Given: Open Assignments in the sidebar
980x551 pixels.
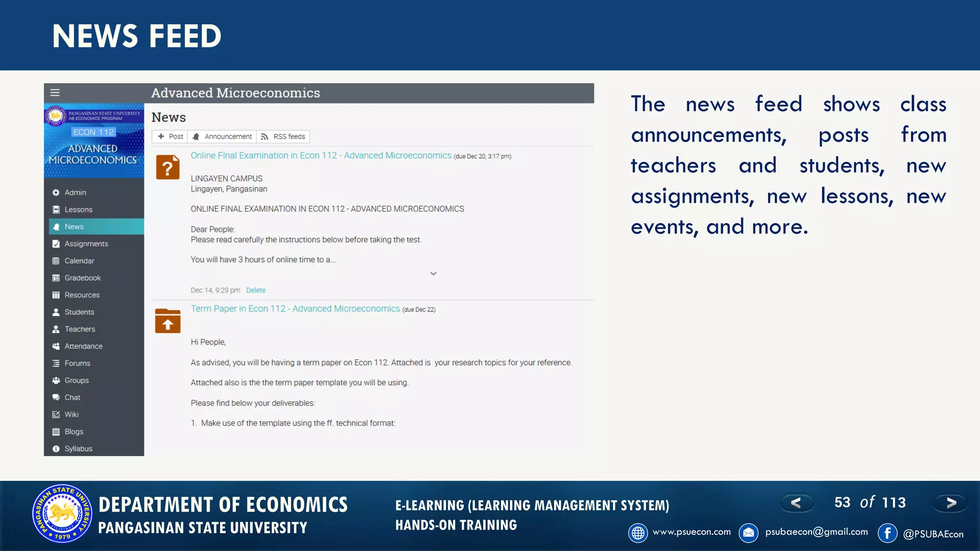Looking at the screenshot, I should pos(96,244).
